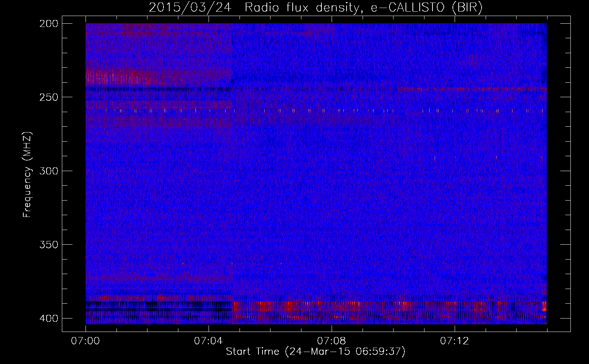Click the "Frequency (MHZ)" axis label
This screenshot has width=589, height=364.
pyautogui.click(x=27, y=174)
